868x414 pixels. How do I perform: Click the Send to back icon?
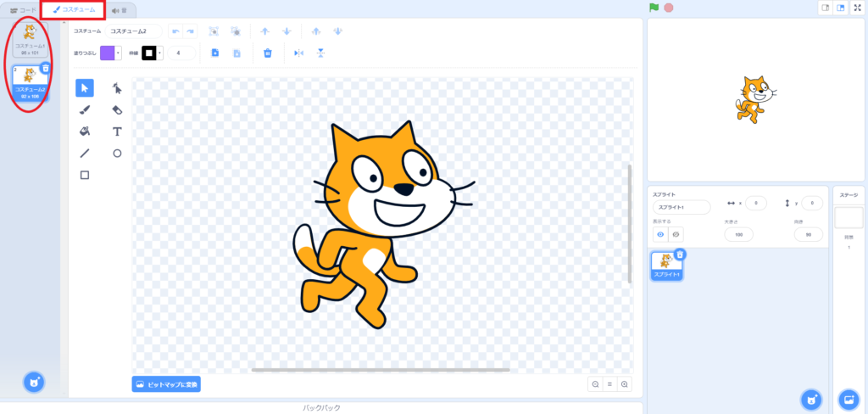pos(337,31)
